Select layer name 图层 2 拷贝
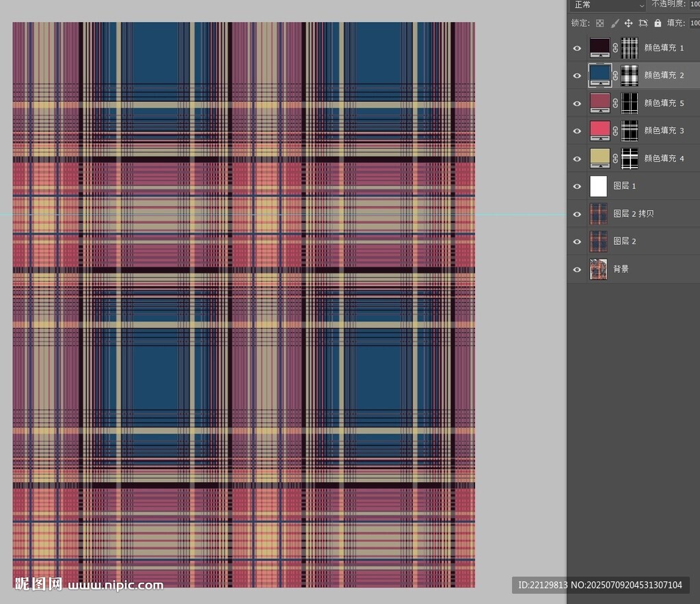The image size is (700, 604). (634, 213)
